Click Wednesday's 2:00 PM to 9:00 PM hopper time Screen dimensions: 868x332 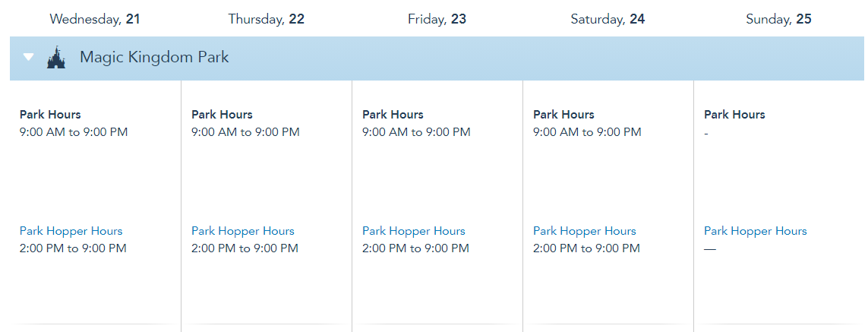[x=73, y=248]
